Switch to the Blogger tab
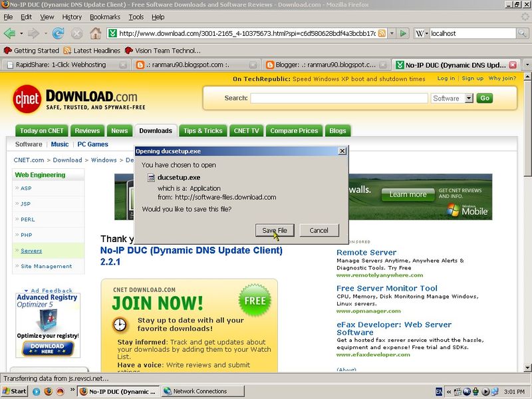The height and width of the screenshot is (399, 532). [327, 65]
